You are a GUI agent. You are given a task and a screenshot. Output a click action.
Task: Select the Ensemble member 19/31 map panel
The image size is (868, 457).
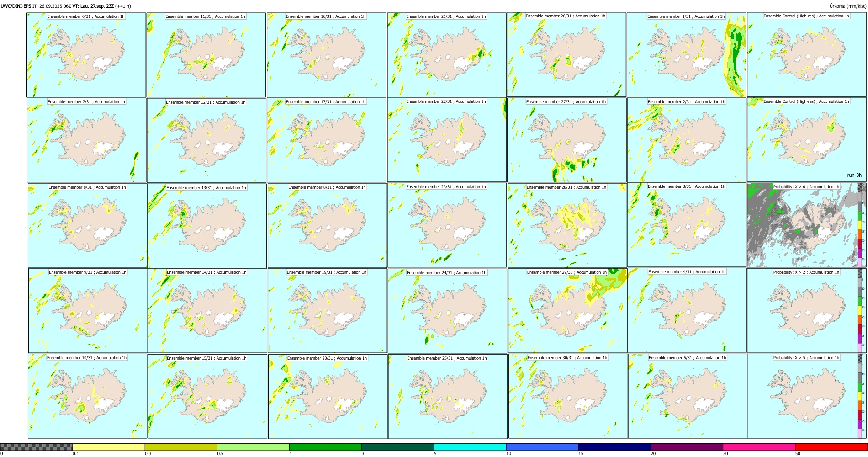328,311
